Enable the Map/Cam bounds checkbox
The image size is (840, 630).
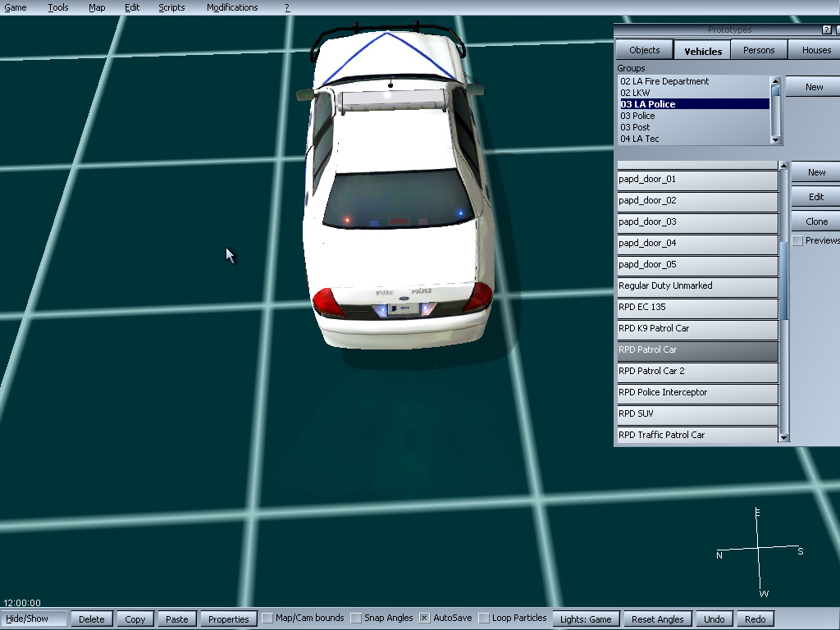pos(267,619)
